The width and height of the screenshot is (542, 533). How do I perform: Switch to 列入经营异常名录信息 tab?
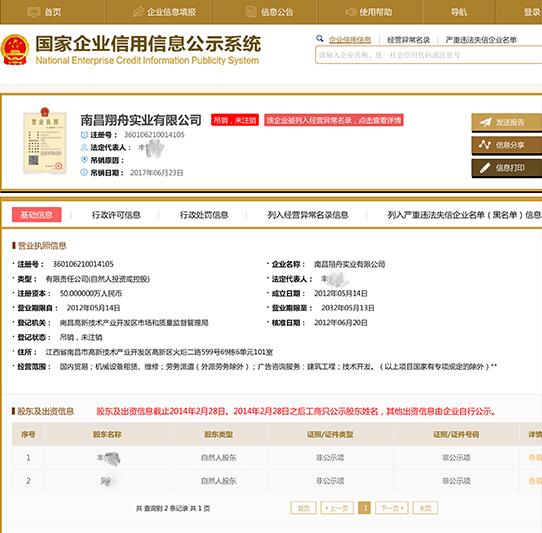click(x=307, y=215)
